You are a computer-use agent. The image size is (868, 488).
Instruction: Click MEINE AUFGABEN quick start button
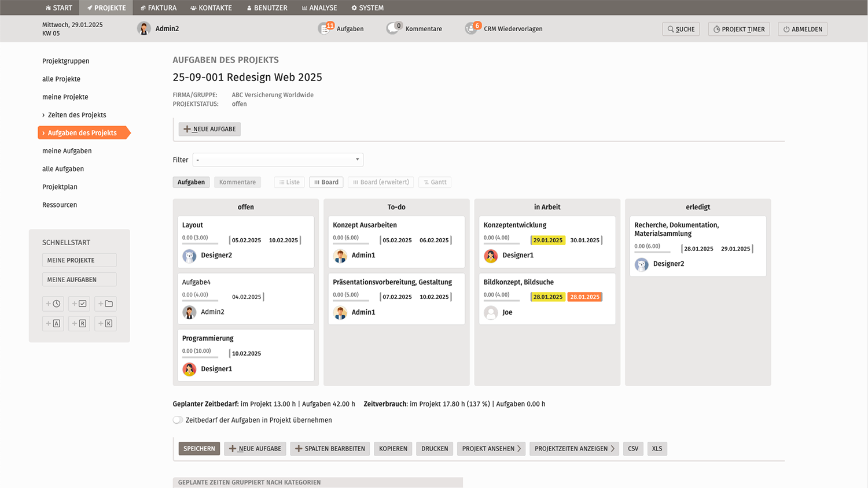click(x=79, y=279)
